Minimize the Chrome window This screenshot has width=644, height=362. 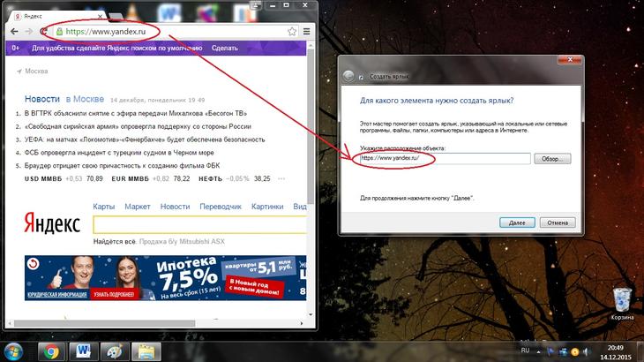pos(273,5)
